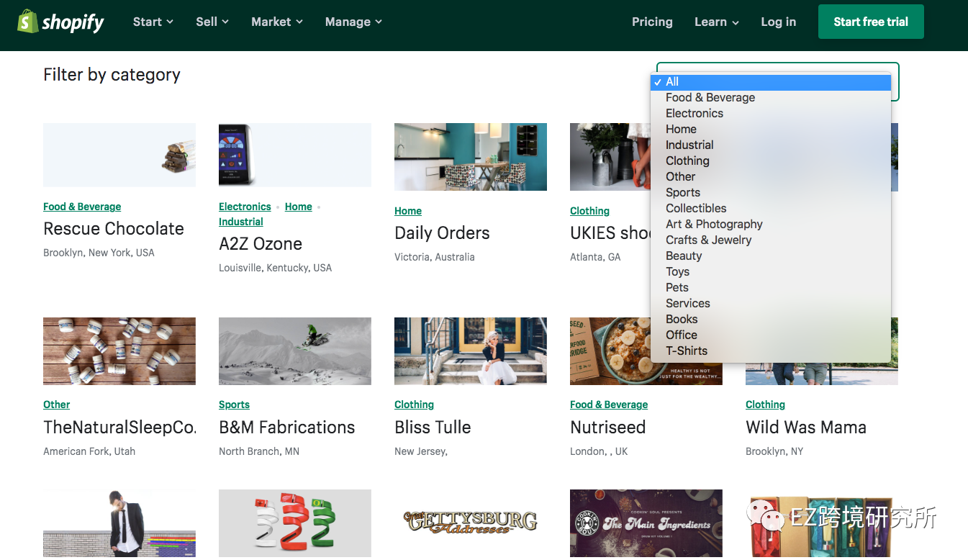The image size is (968, 560).
Task: Click Electronics tag on A2Z Ozone
Action: (x=245, y=207)
